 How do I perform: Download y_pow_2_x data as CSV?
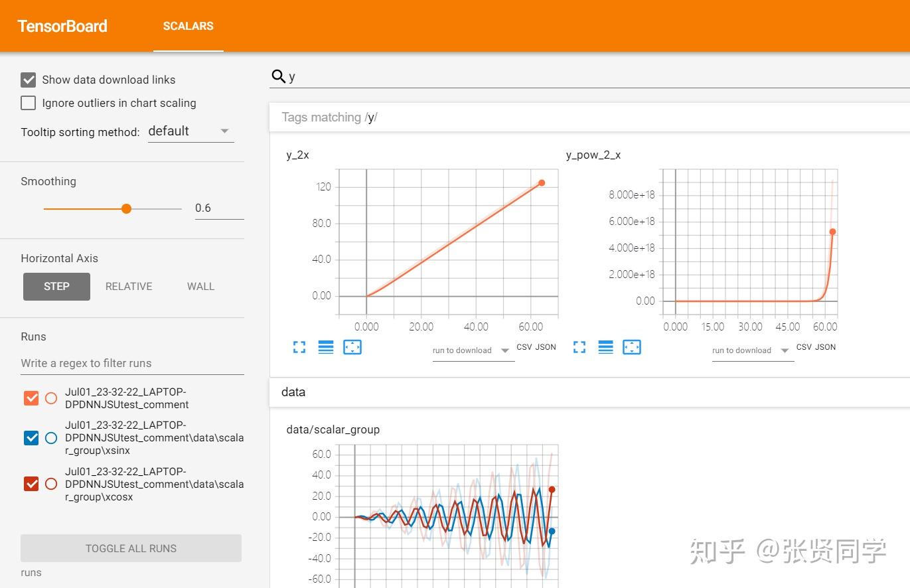click(802, 346)
